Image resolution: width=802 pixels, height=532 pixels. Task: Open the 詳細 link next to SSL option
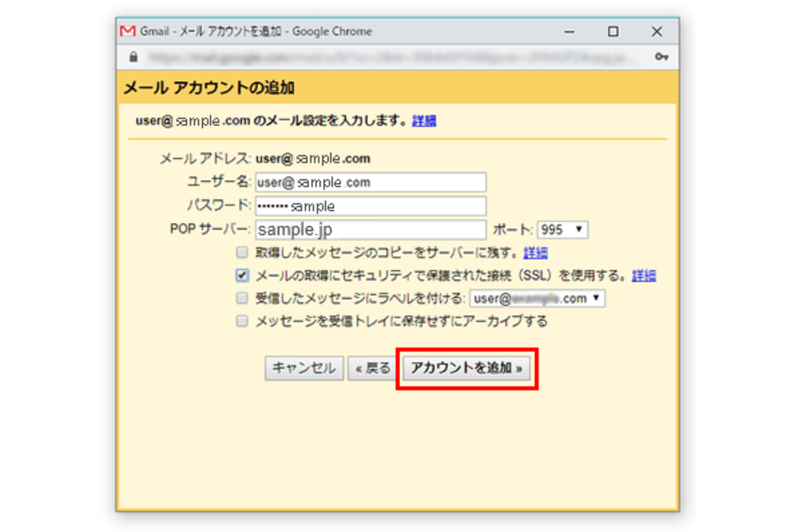(x=644, y=275)
